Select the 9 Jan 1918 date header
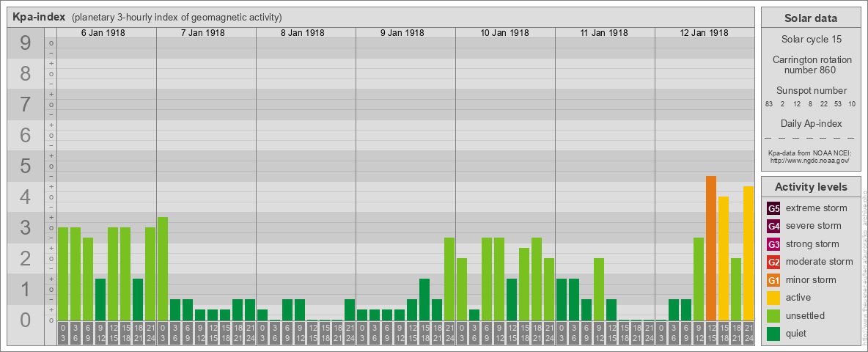The image size is (868, 352). [x=405, y=33]
